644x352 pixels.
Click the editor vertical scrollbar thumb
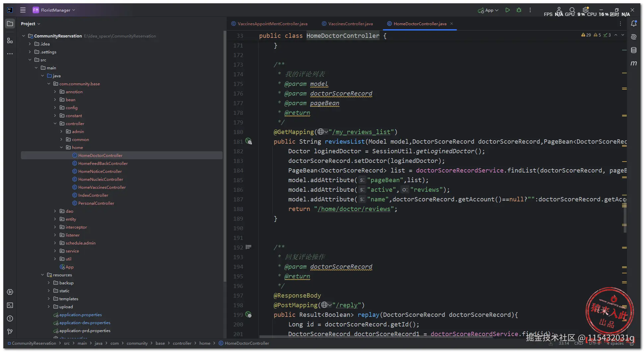tap(624, 216)
